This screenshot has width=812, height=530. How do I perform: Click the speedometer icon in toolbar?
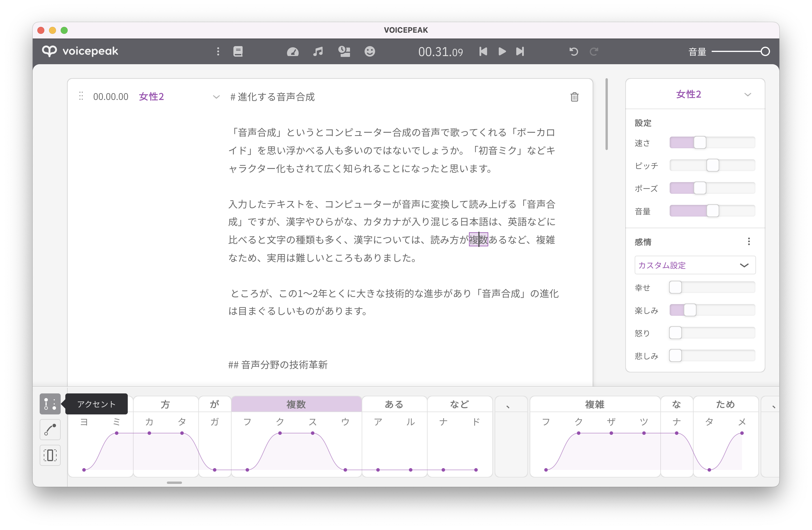[x=293, y=52]
